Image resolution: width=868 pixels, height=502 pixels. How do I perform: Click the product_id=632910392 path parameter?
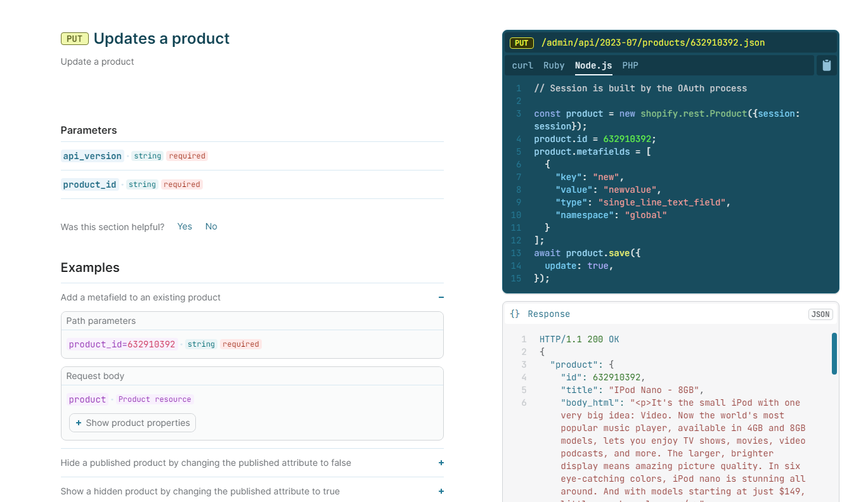pos(122,344)
